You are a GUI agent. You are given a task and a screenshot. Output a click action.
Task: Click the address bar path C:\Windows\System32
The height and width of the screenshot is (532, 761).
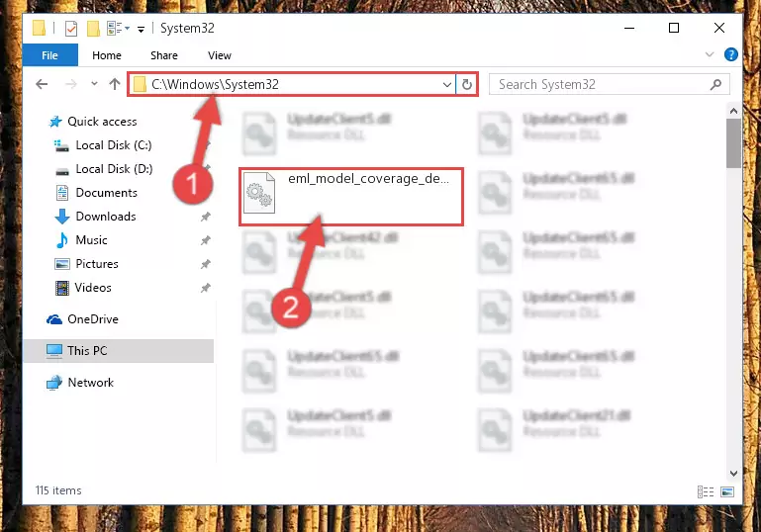tap(215, 84)
